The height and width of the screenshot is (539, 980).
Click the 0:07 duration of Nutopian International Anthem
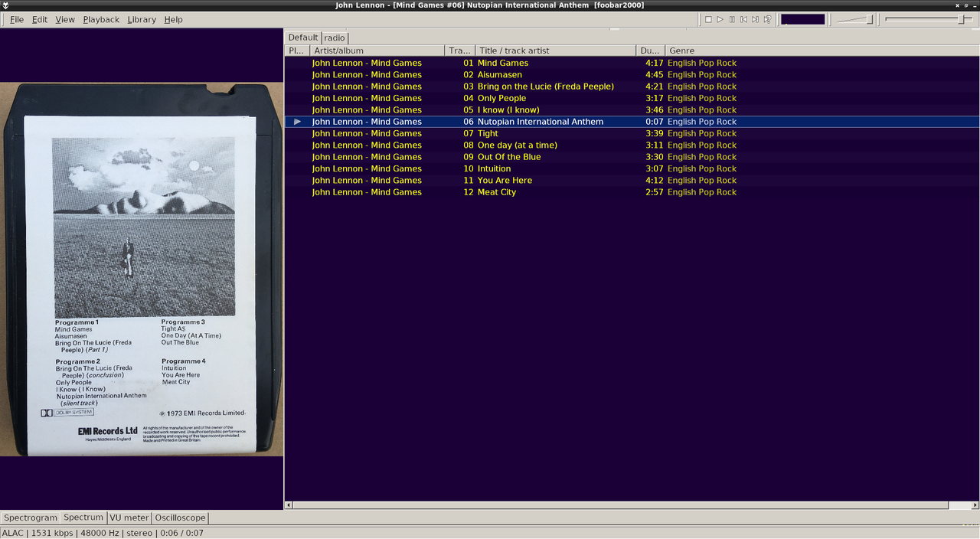tap(654, 122)
